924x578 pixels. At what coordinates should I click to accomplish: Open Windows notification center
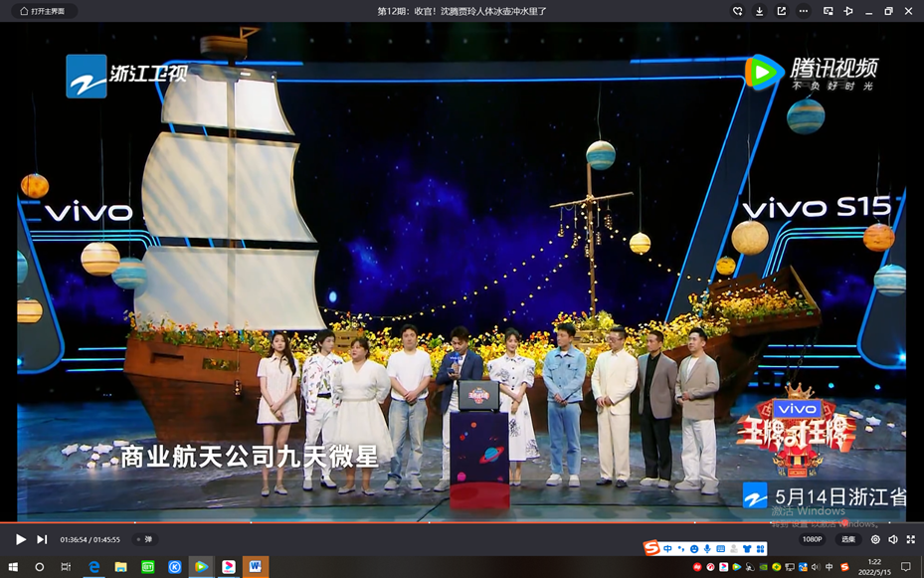click(x=906, y=567)
